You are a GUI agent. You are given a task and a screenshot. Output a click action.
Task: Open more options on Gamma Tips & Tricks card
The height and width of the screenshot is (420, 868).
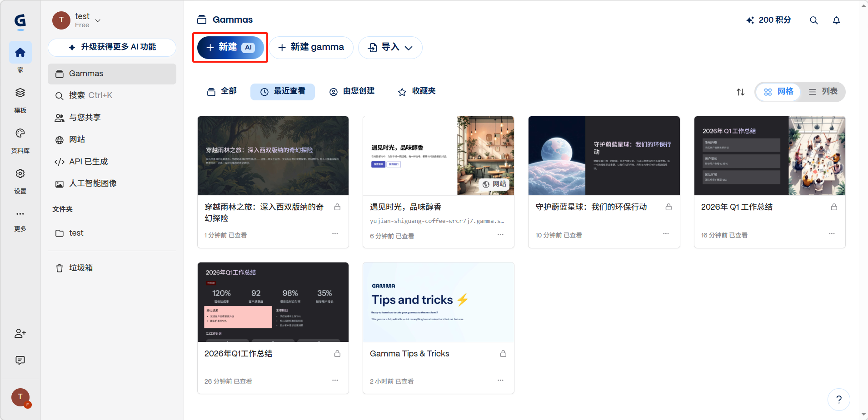[x=500, y=380]
